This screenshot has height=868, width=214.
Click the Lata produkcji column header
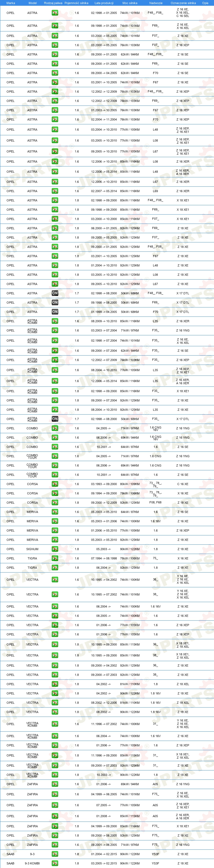pyautogui.click(x=104, y=3)
